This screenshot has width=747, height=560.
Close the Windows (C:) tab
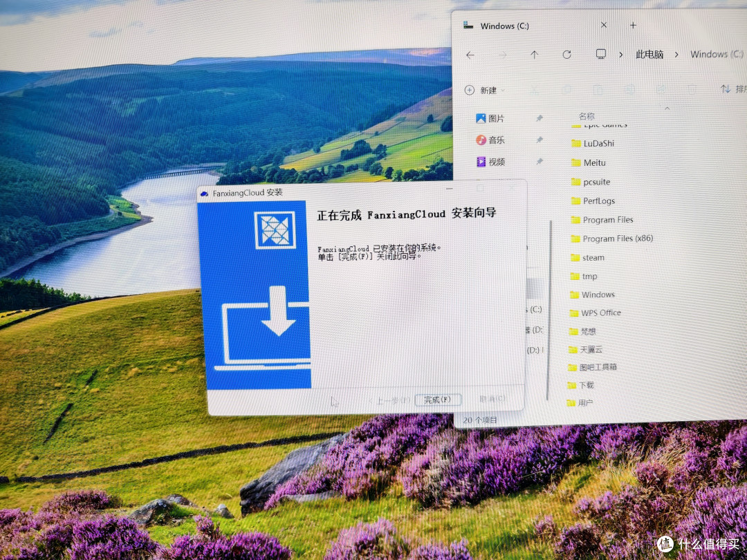pos(604,25)
